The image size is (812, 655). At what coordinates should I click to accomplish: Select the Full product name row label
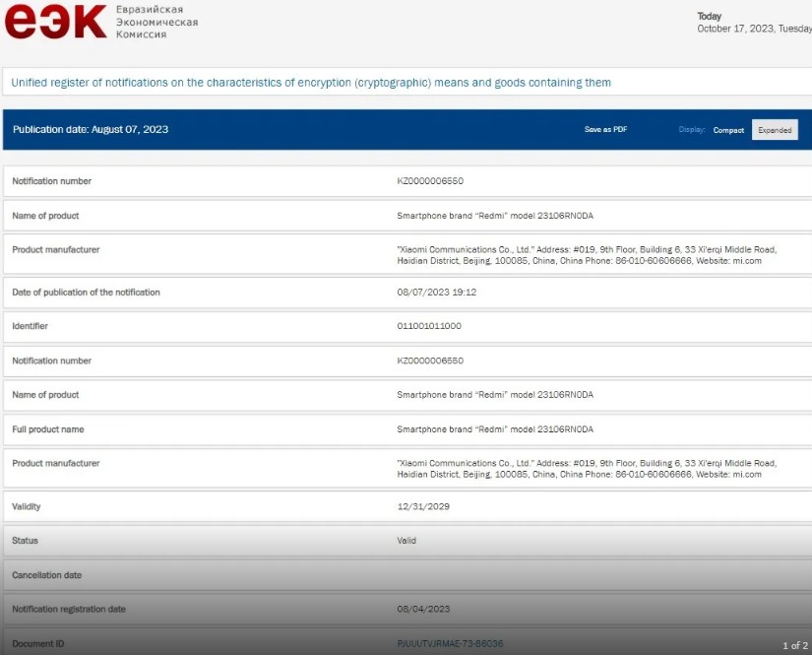(x=47, y=429)
